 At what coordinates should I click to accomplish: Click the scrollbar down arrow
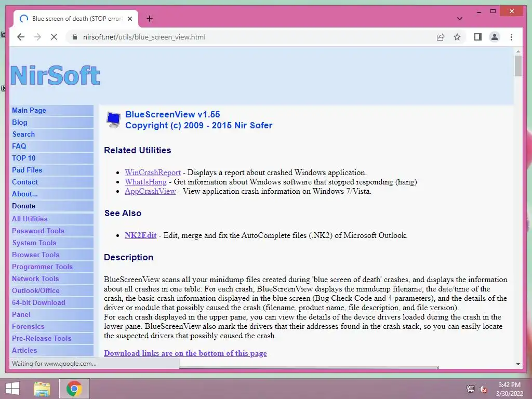518,364
